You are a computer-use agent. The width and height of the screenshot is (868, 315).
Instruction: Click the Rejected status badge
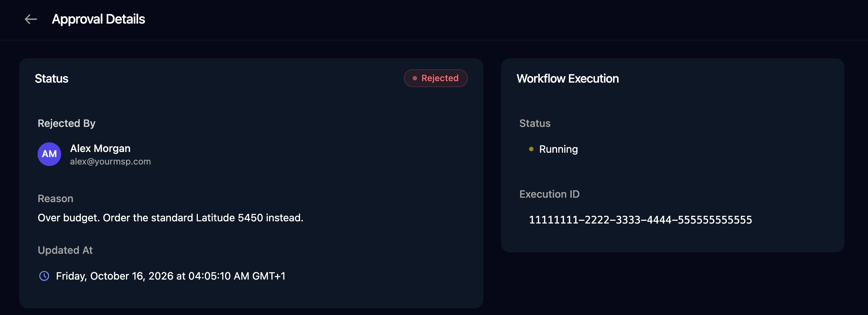[x=436, y=78]
